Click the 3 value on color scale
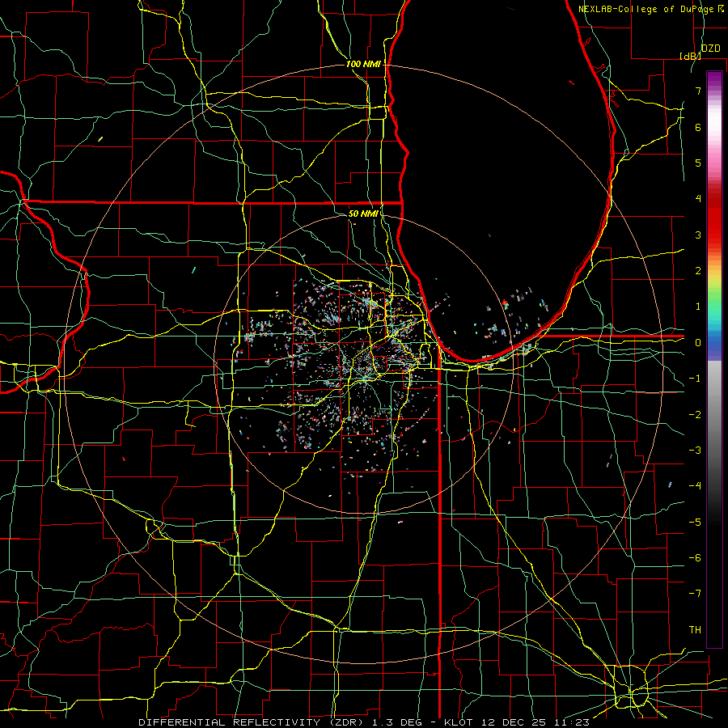 [x=698, y=235]
